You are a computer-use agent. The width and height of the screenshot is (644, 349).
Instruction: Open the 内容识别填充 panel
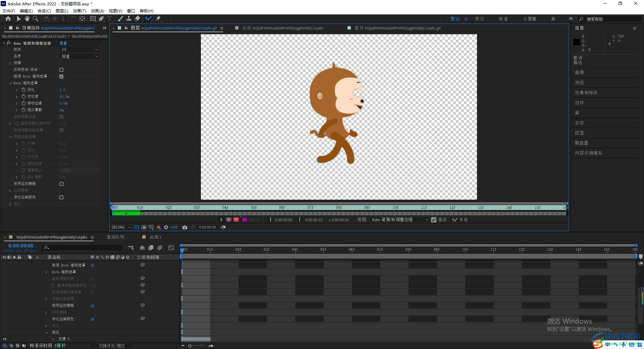(588, 153)
